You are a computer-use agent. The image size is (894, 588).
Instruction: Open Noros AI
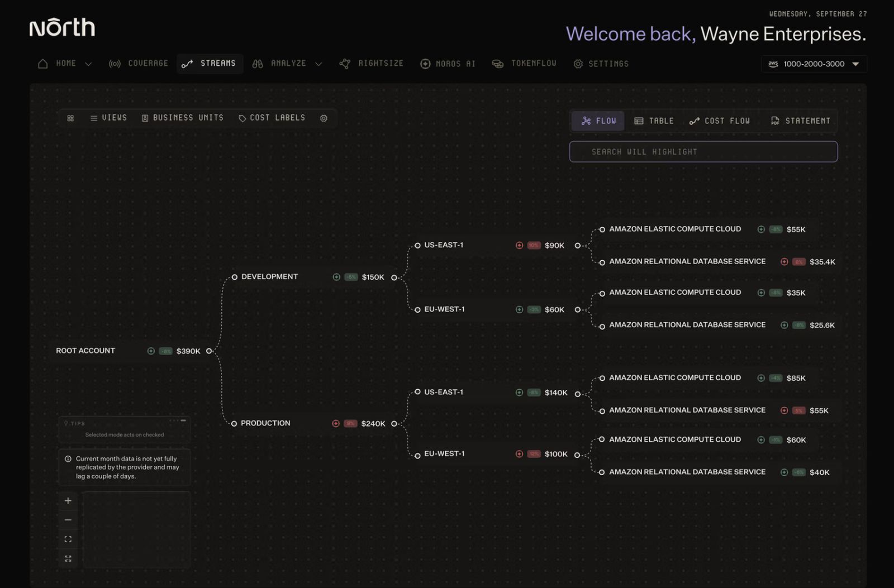click(x=448, y=64)
